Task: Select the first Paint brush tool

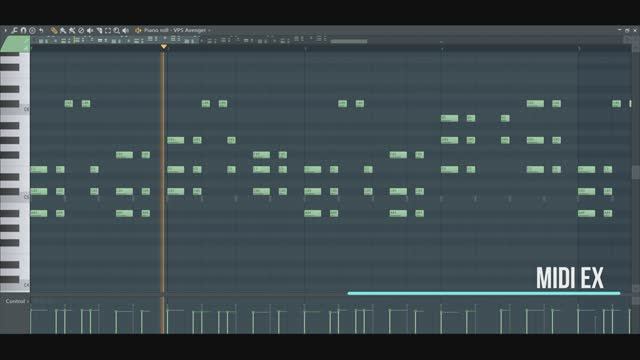Action: point(63,30)
